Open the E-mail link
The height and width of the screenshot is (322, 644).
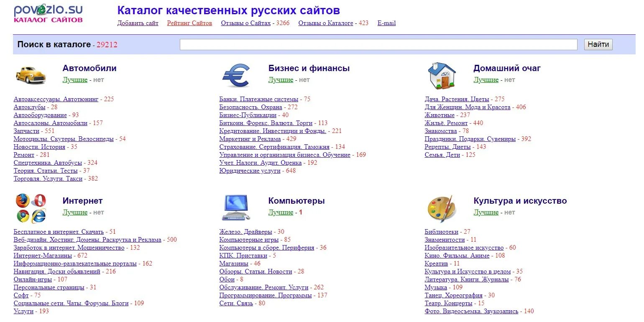[x=386, y=23]
